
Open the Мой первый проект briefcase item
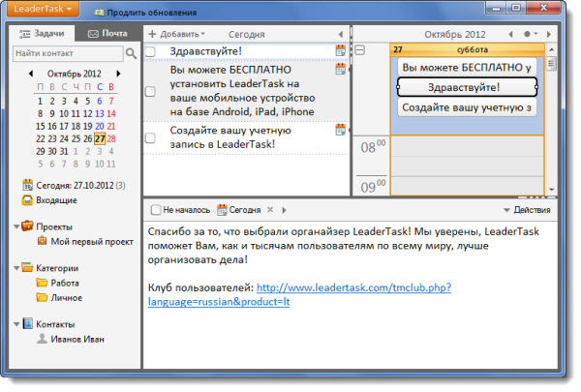click(x=42, y=242)
